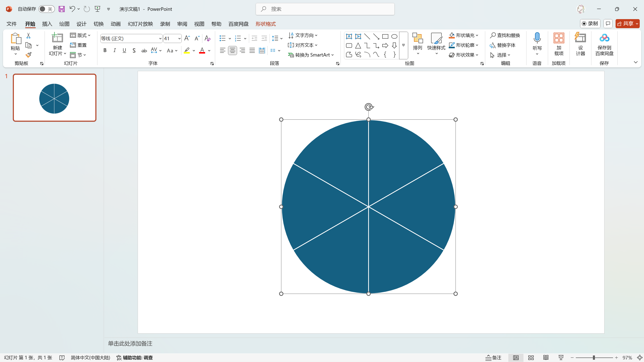Click the Save icon in title bar
Image resolution: width=644 pixels, height=362 pixels.
[x=62, y=9]
